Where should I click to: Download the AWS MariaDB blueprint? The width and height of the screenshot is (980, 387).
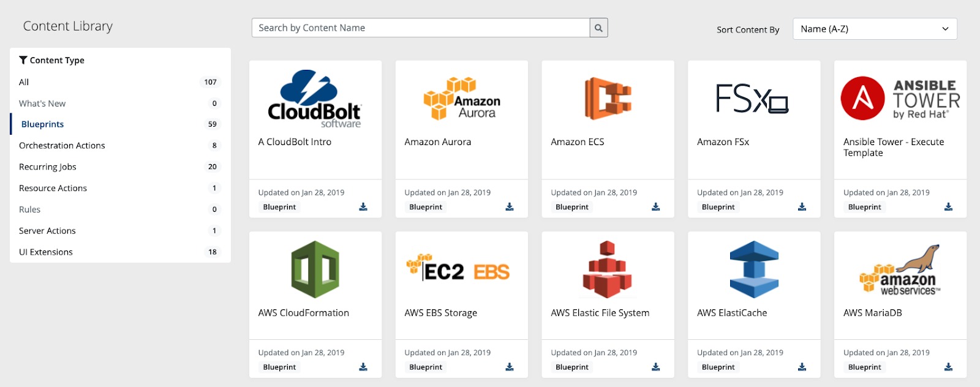tap(949, 367)
